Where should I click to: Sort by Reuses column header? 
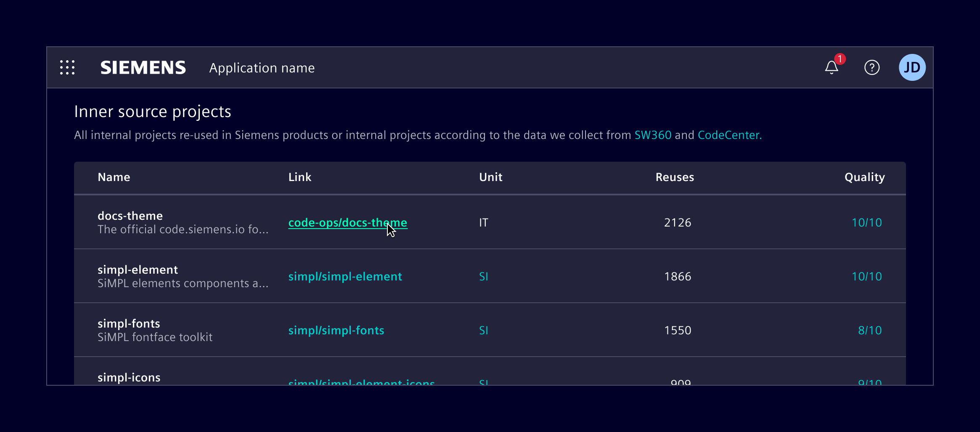pyautogui.click(x=675, y=177)
